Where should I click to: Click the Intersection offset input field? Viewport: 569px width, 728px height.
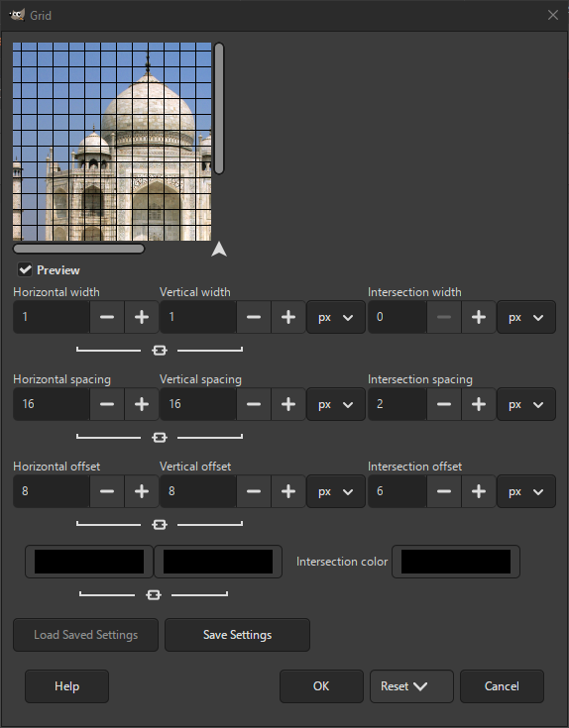tap(398, 491)
